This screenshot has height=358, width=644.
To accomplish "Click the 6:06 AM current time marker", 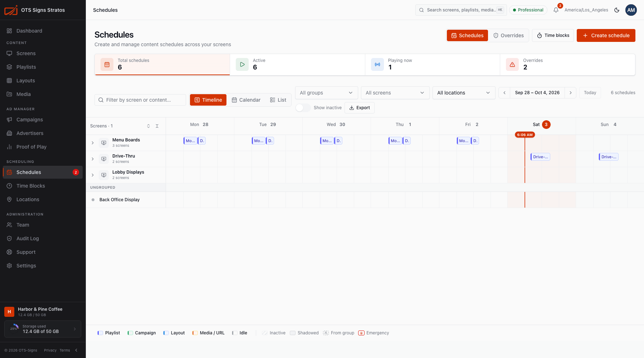I will 525,135.
